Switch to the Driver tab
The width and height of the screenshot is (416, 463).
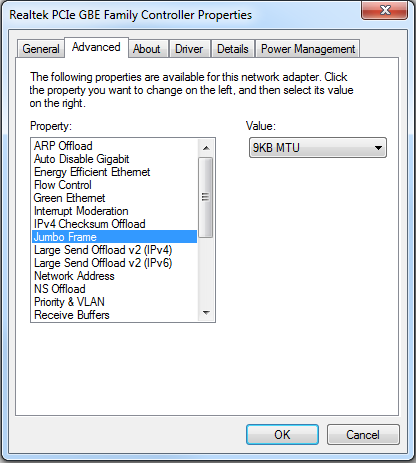coord(189,49)
